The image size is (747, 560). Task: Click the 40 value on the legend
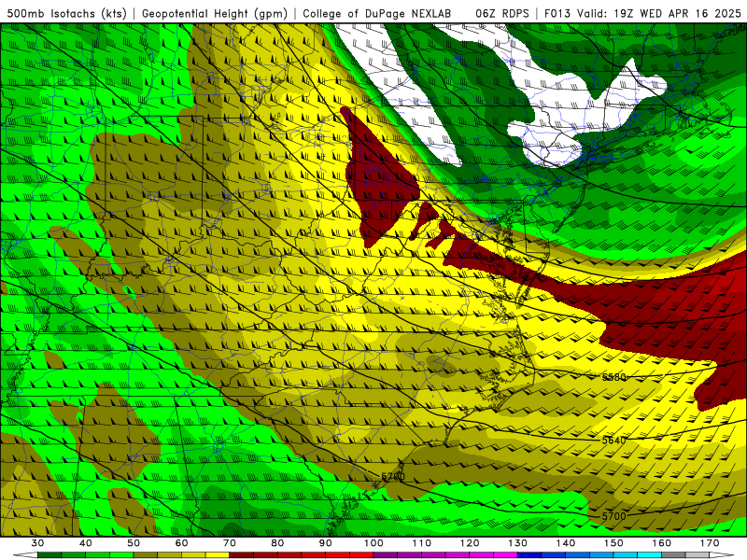pyautogui.click(x=86, y=543)
